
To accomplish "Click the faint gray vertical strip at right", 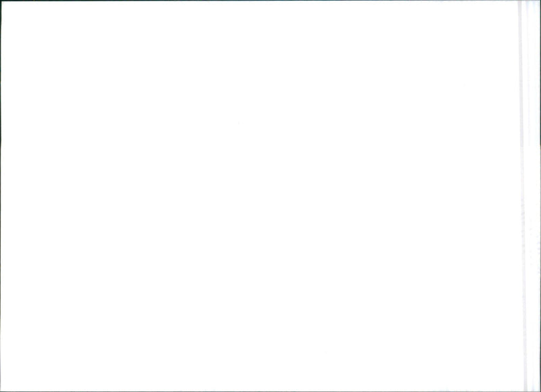I will click(x=523, y=196).
